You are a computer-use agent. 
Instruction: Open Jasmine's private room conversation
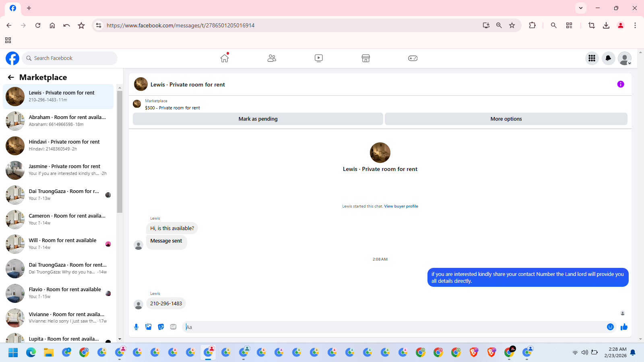(x=58, y=170)
